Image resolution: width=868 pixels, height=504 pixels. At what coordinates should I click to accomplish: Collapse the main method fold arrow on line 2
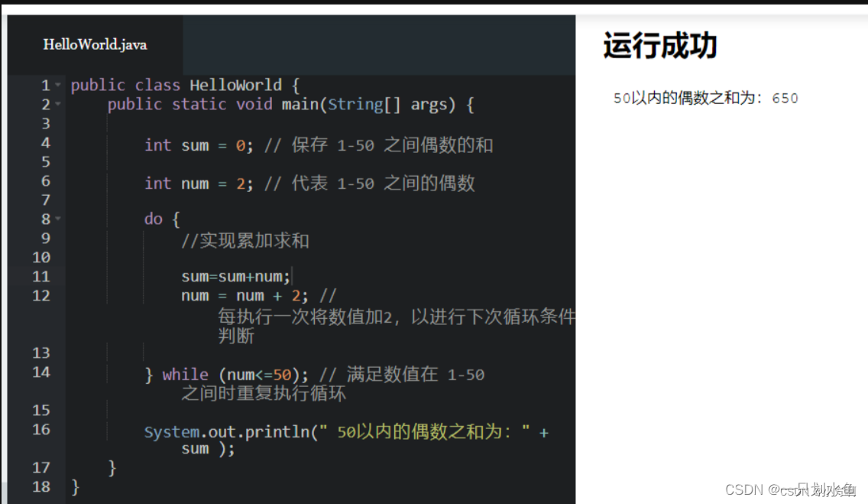[58, 104]
